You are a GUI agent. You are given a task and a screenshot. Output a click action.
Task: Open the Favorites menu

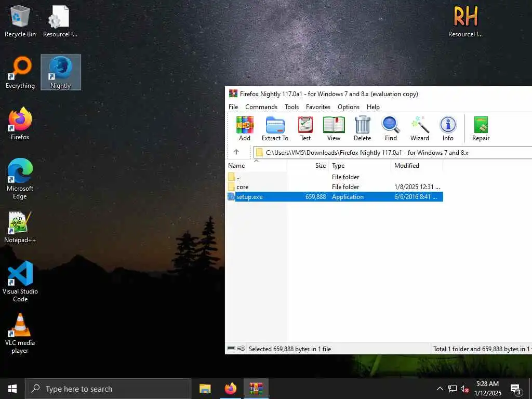click(318, 107)
